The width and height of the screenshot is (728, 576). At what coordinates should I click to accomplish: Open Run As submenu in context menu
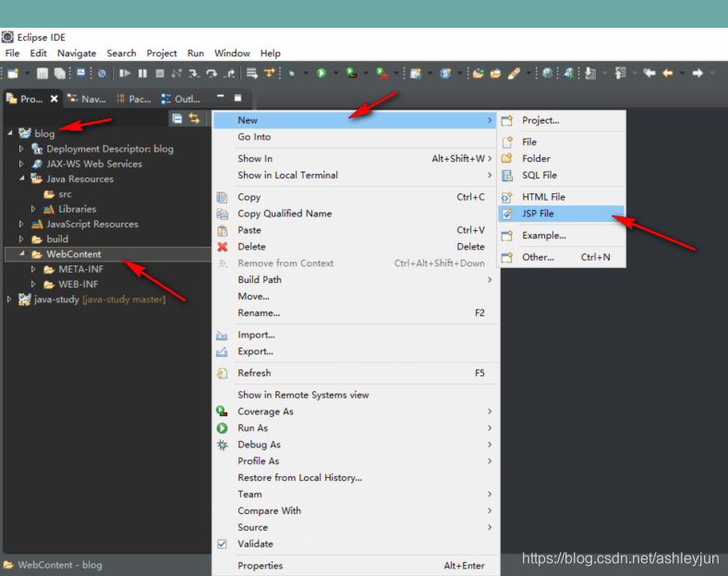coord(356,428)
